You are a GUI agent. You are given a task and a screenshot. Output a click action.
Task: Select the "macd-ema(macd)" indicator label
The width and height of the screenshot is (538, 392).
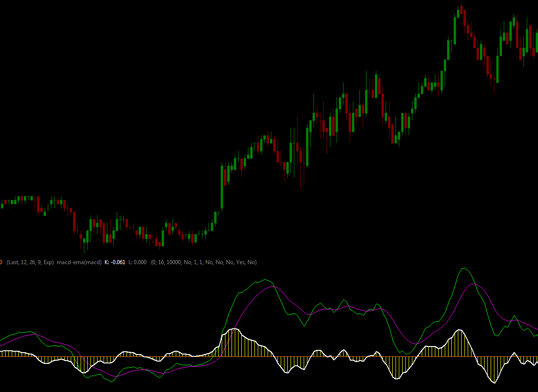pyautogui.click(x=79, y=262)
